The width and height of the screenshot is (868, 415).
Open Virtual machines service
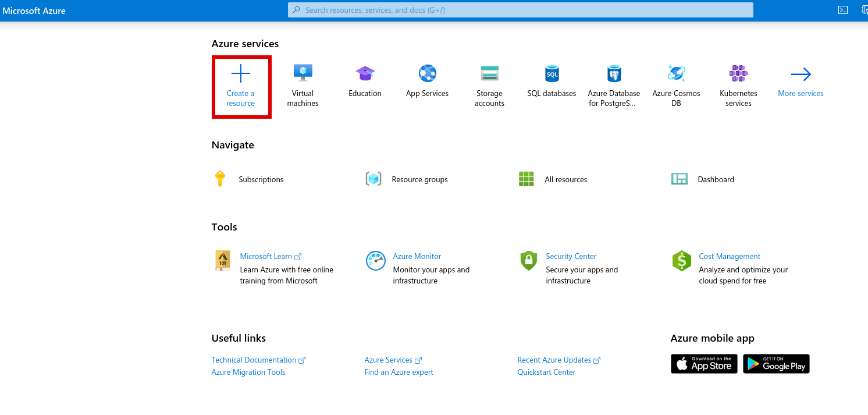click(x=303, y=86)
